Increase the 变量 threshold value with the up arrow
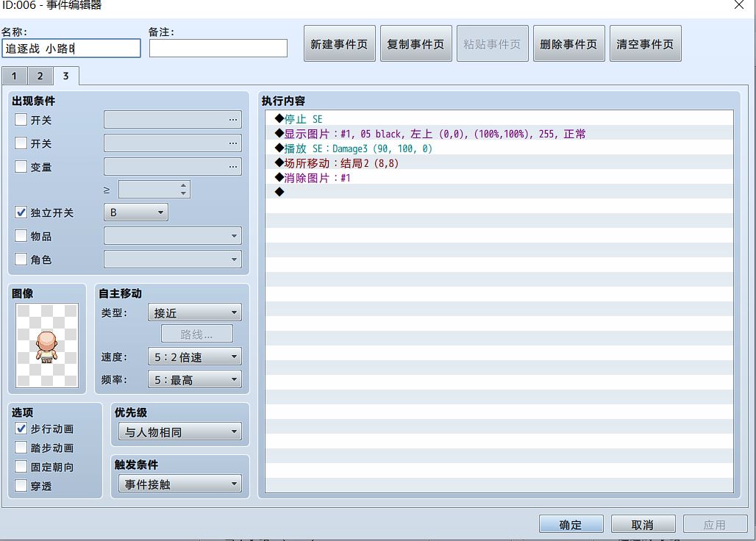756x541 pixels. pyautogui.click(x=183, y=185)
